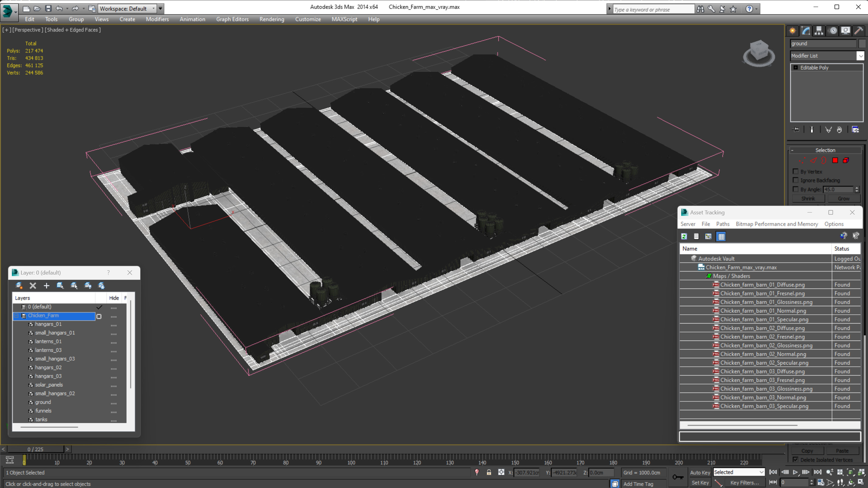Select Vertex sub-object level icon
Viewport: 868px width, 488px height.
click(x=802, y=160)
